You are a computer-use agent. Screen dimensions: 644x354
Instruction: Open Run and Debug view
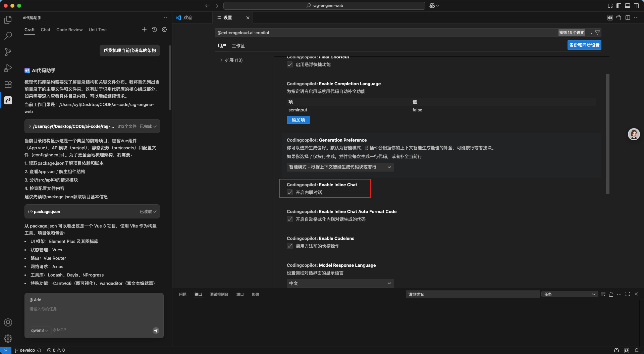[x=8, y=68]
